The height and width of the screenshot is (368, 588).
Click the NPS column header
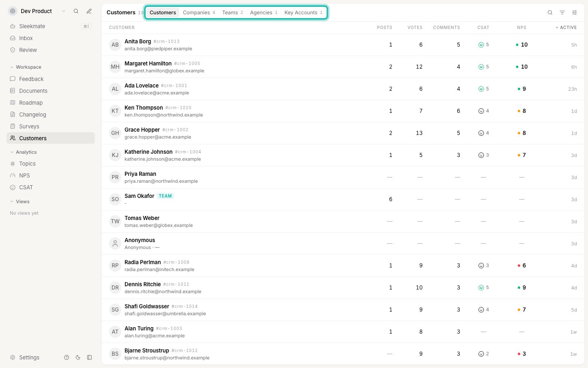pyautogui.click(x=521, y=27)
